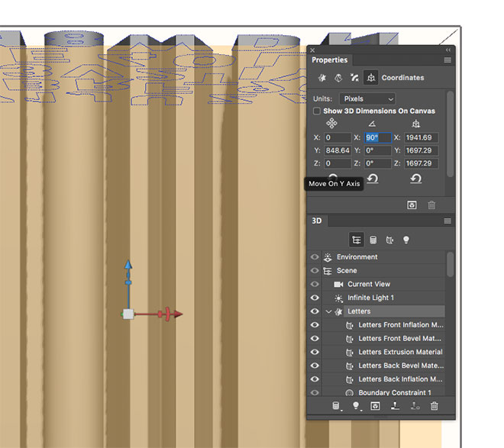Click the Y position field showing 848.64
Image resolution: width=504 pixels, height=448 pixels.
point(338,150)
